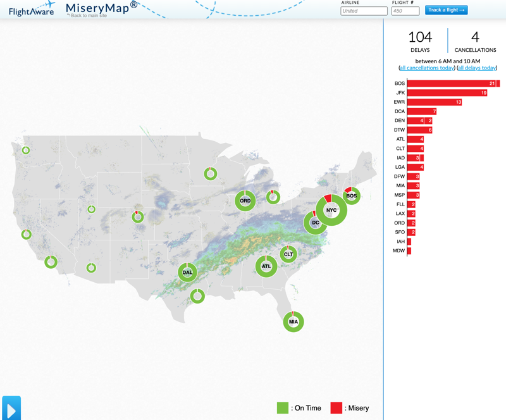The height and width of the screenshot is (420, 506).
Task: Select the BOS donut marker on the map
Action: [x=352, y=195]
